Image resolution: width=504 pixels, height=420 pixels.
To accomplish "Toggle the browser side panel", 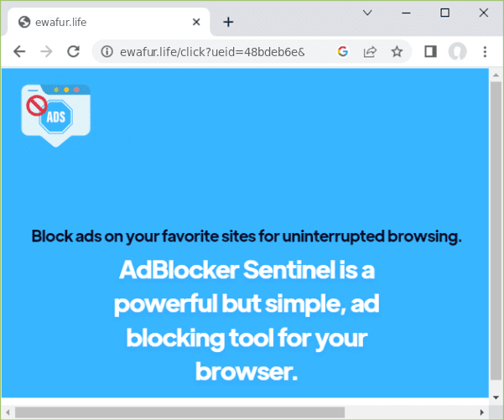I will coord(430,52).
